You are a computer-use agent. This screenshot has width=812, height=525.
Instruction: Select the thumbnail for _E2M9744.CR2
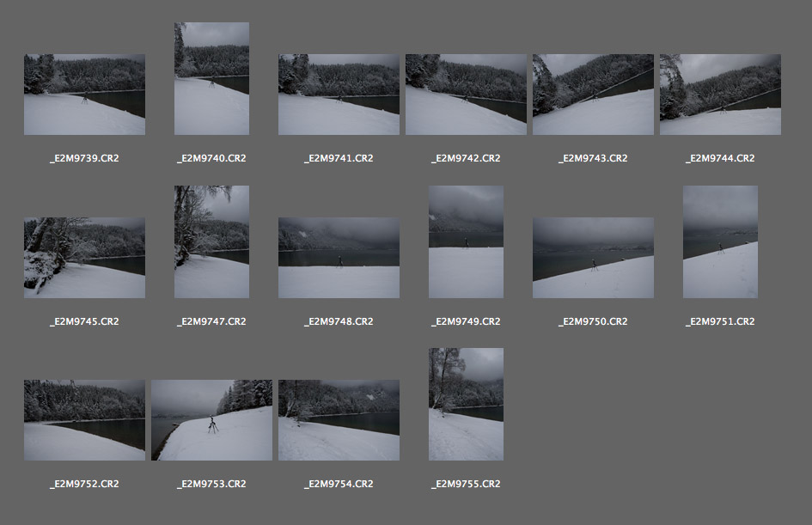point(720,95)
